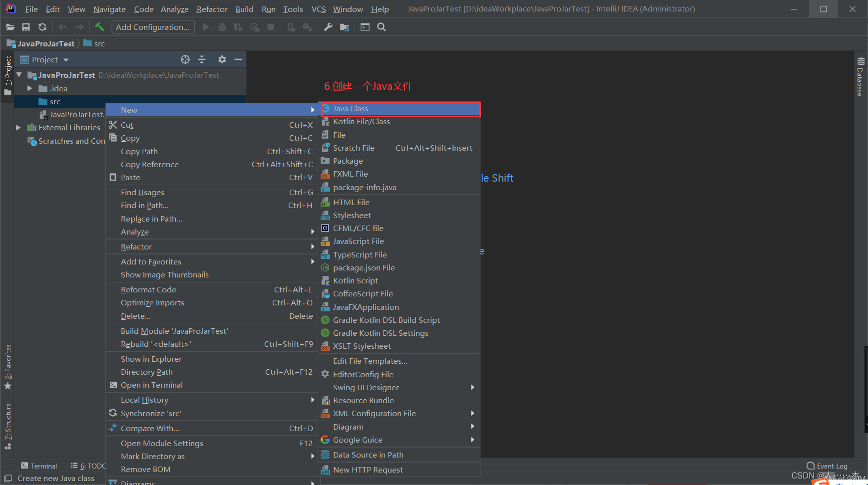Click the Stop square icon in toolbar
868x485 pixels.
[x=271, y=27]
